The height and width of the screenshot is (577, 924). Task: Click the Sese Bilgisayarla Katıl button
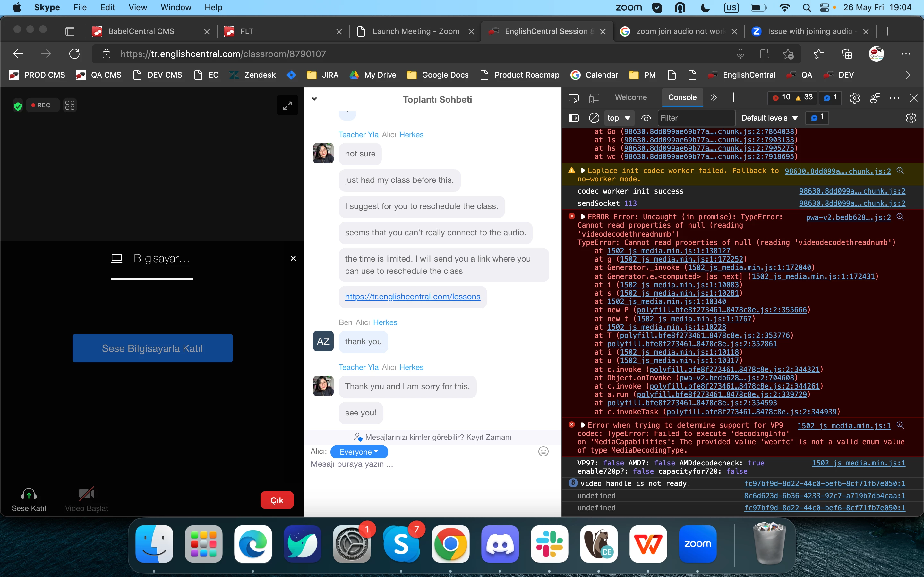(x=152, y=348)
